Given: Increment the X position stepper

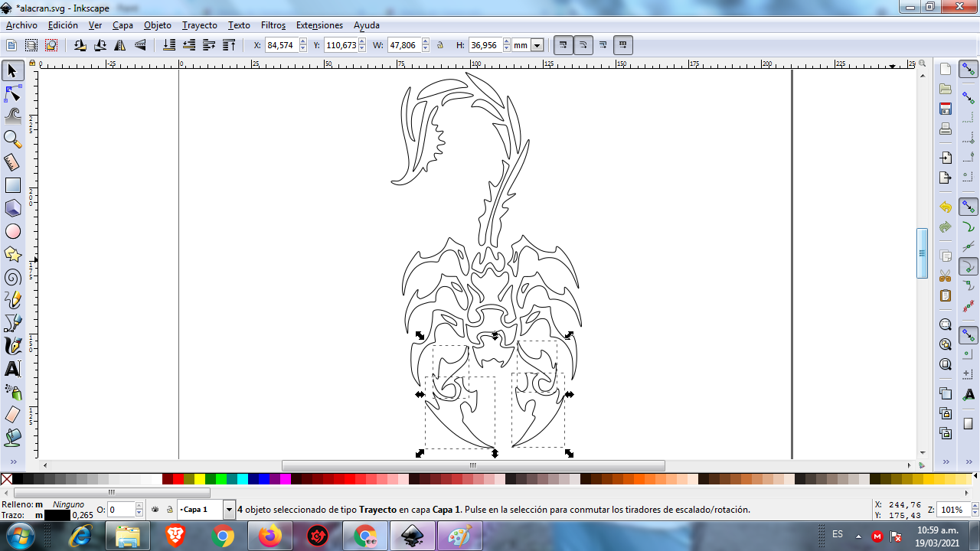Looking at the screenshot, I should (x=302, y=42).
